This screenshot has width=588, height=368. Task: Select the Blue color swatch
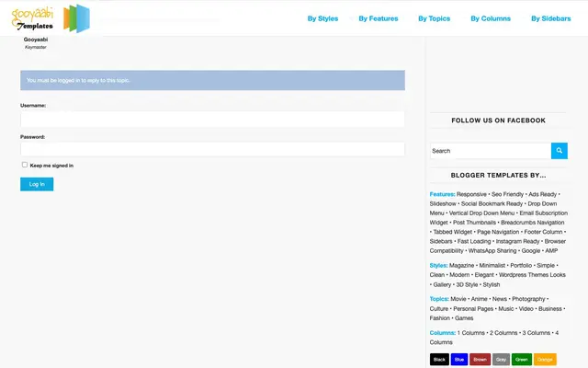(459, 360)
